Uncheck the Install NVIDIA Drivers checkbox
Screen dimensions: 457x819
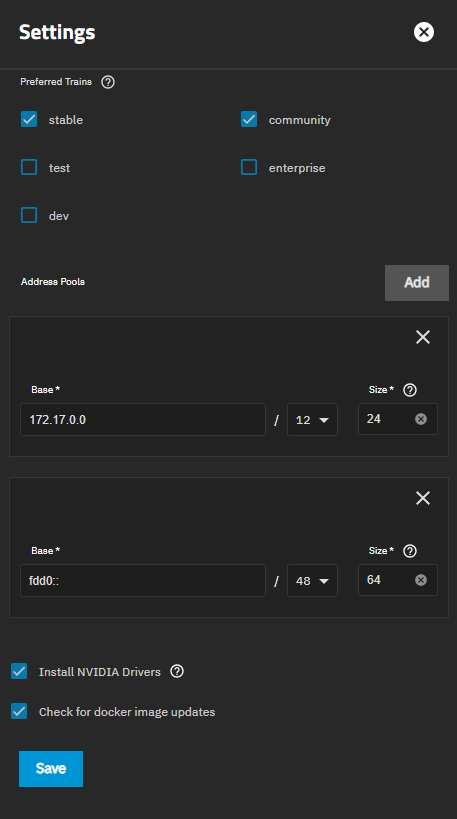pos(19,671)
